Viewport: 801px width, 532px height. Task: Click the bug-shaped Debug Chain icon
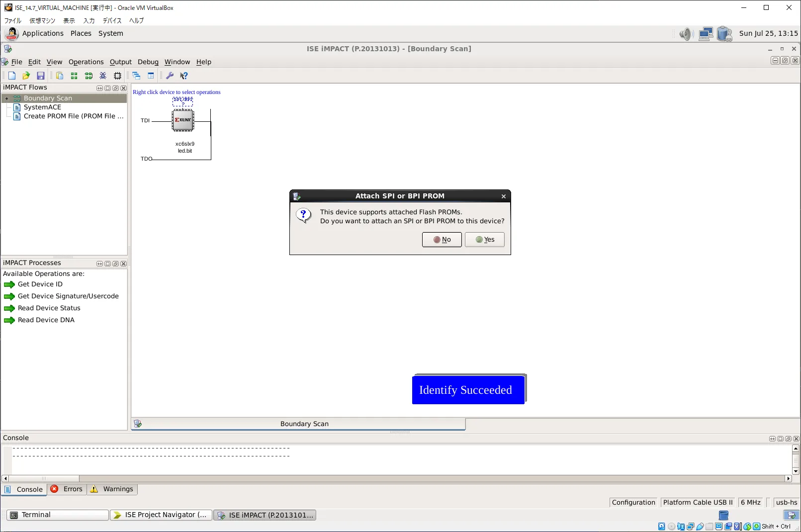click(103, 76)
